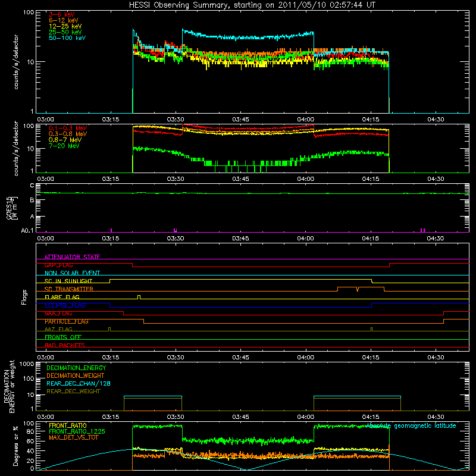Click the DECIMATION ENERGY or weight axis title
Image resolution: width=476 pixels, height=476 pixels.
9,386
